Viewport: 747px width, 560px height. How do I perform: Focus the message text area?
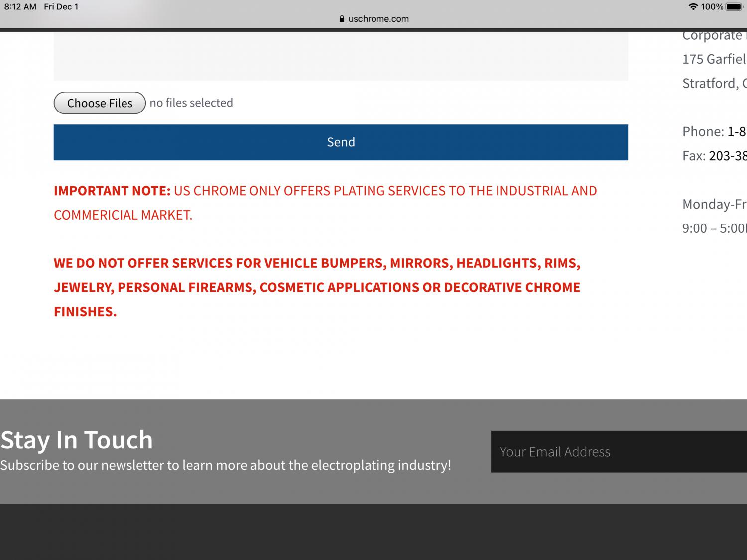click(341, 56)
